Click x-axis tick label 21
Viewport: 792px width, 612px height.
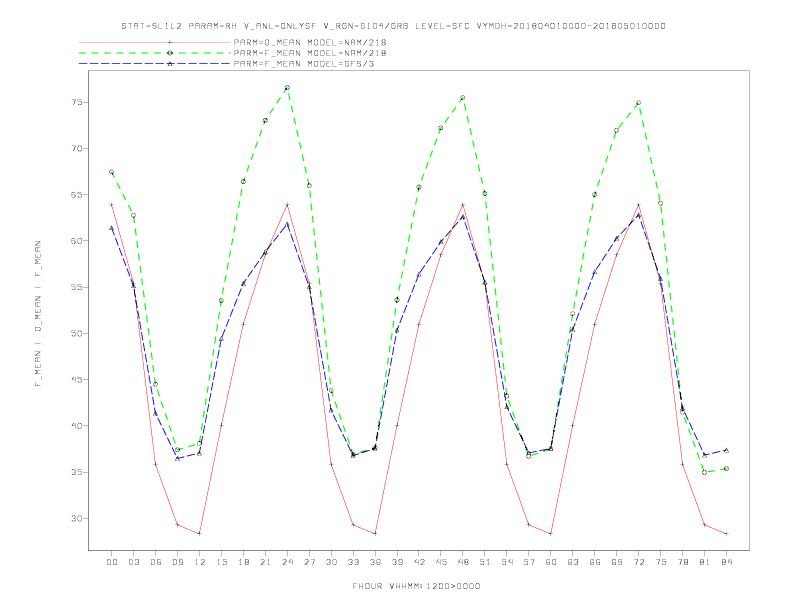coord(265,562)
